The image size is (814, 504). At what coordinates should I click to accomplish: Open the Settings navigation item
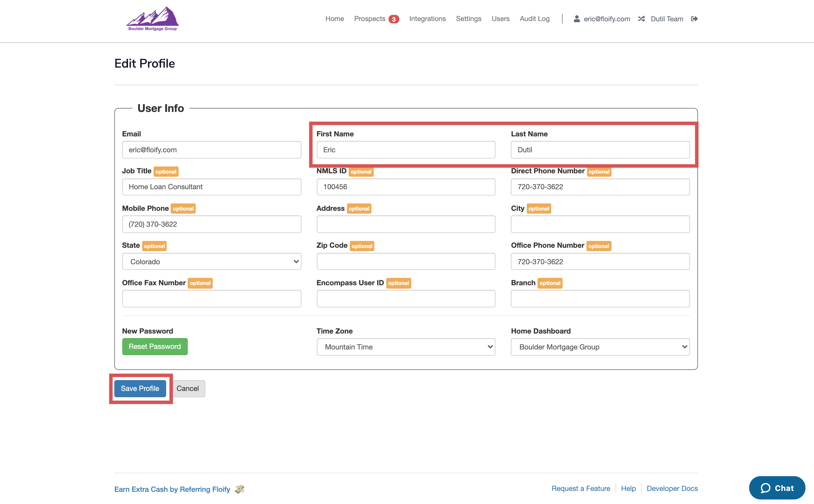click(x=468, y=19)
